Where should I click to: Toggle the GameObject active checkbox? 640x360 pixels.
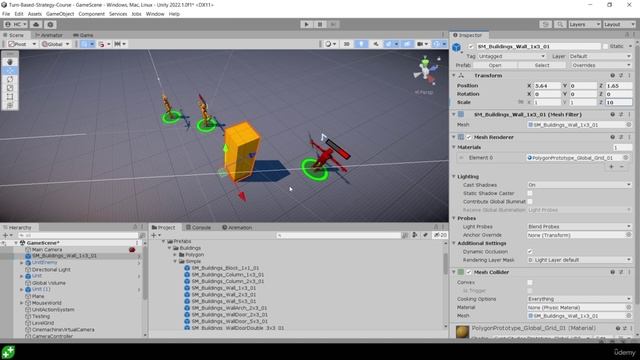click(471, 47)
